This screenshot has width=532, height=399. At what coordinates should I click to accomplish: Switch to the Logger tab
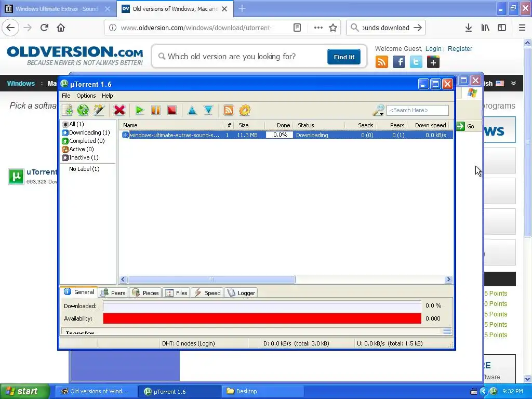(x=241, y=293)
